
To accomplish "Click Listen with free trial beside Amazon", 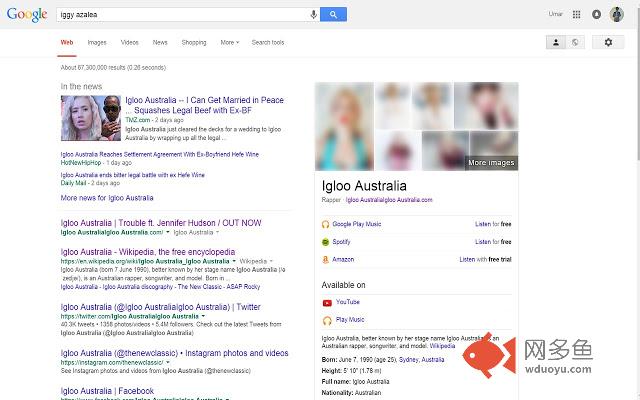I will point(485,260).
